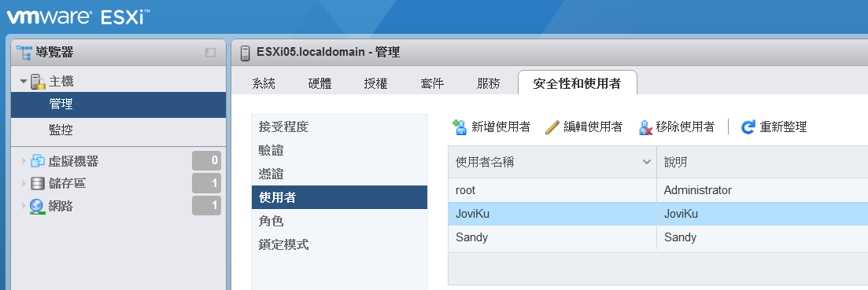Click the Administrator description cell
This screenshot has height=290, width=868.
click(x=763, y=190)
